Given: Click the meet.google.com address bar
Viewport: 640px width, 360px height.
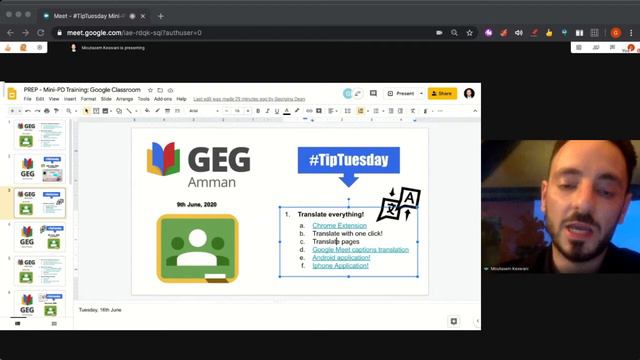Looking at the screenshot, I should pyautogui.click(x=245, y=33).
